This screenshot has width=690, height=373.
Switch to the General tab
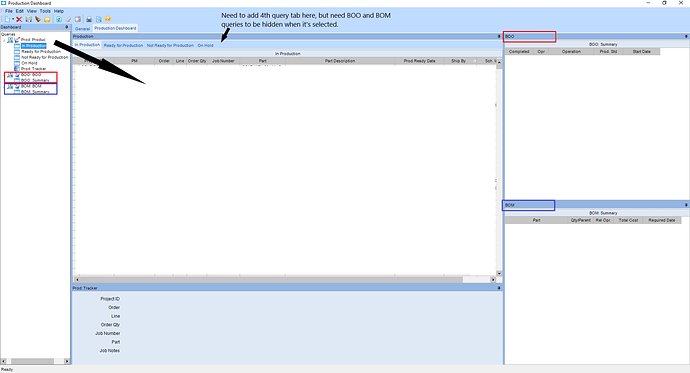click(82, 29)
